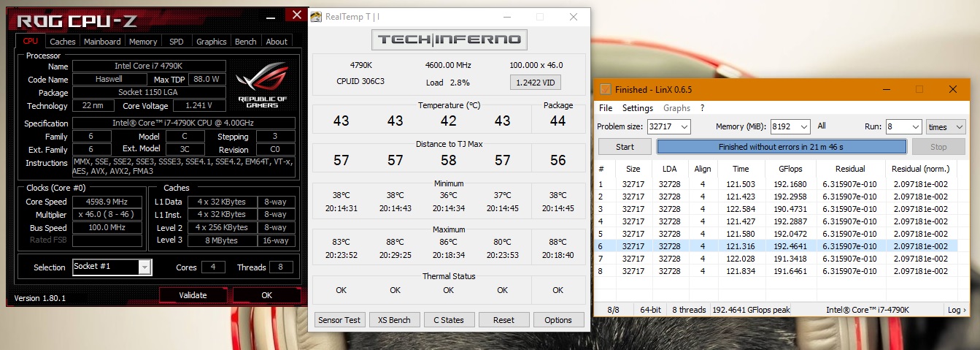Launch XS Bench in RealTemp
Image resolution: width=980 pixels, height=350 pixels.
(394, 320)
